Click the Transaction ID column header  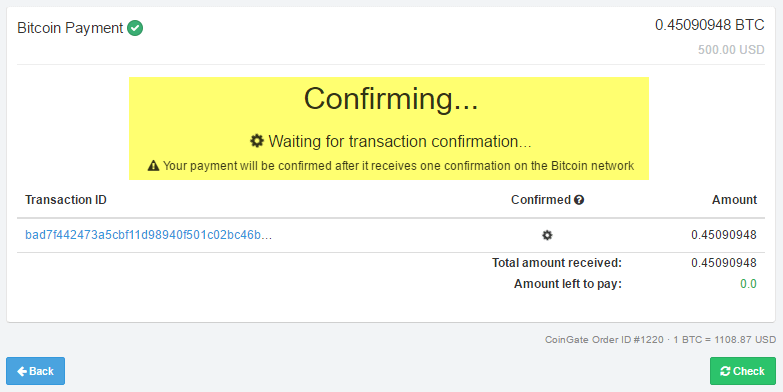click(x=66, y=200)
